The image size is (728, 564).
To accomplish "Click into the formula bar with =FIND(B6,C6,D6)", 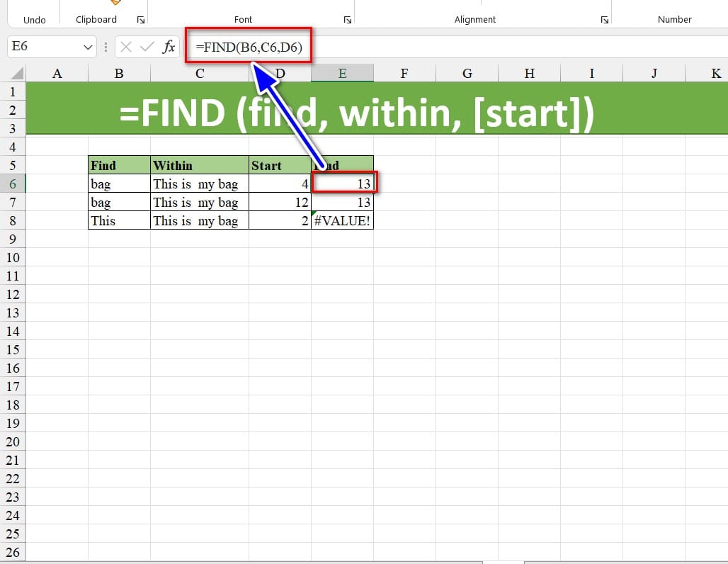I will 496,47.
